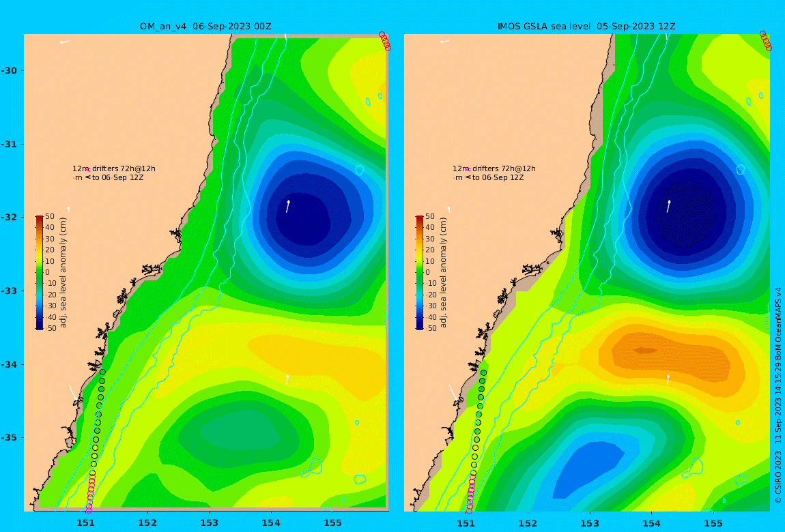Click longitude label 153 under the OM_an_v4 map
This screenshot has height=532, width=785.
point(210,523)
